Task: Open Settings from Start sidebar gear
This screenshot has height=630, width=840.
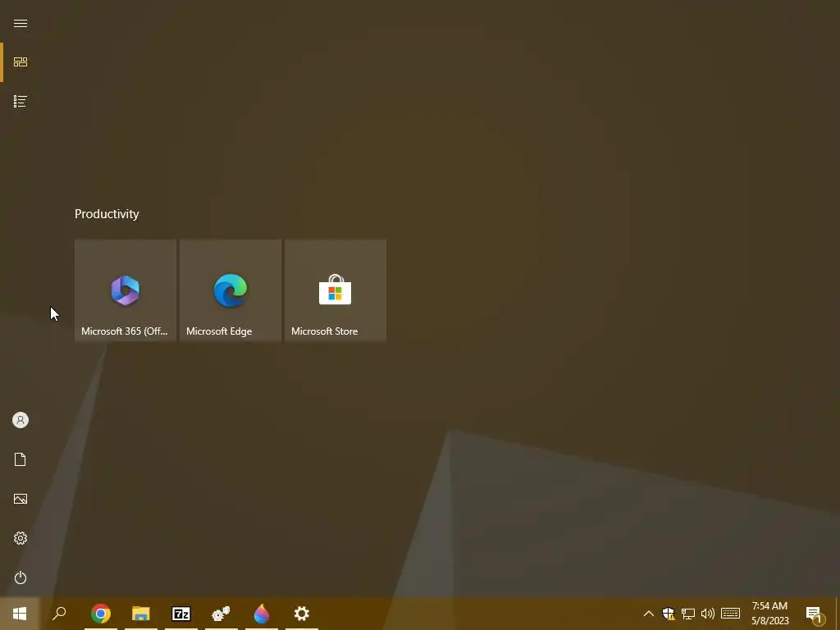Action: 21,538
